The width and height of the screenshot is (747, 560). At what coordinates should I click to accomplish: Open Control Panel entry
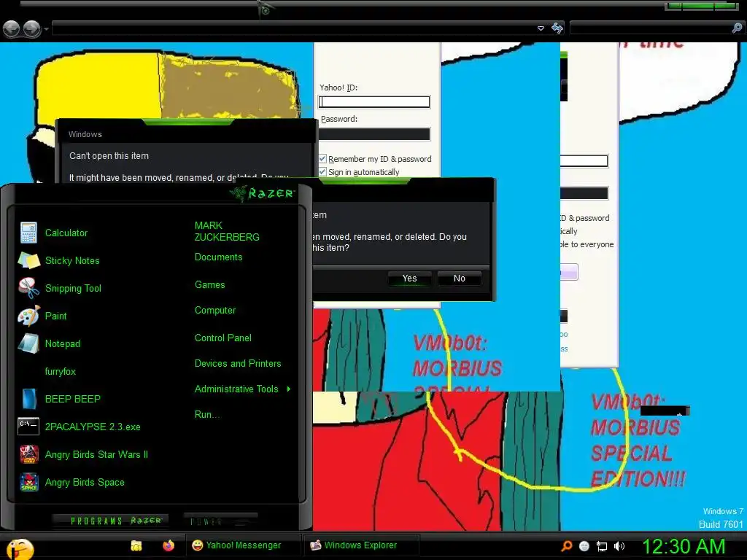pos(223,338)
